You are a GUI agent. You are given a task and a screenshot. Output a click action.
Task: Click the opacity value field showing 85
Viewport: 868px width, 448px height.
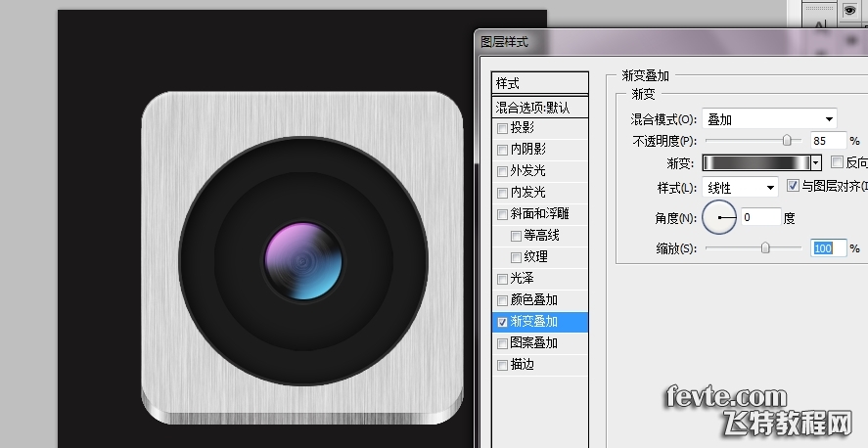point(827,141)
